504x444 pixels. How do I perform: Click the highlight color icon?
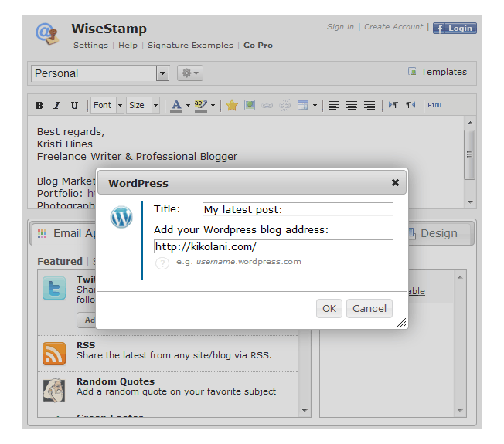[x=201, y=105]
